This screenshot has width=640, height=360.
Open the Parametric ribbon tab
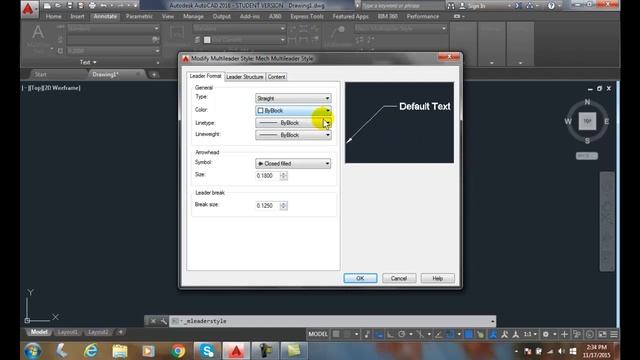click(x=139, y=16)
